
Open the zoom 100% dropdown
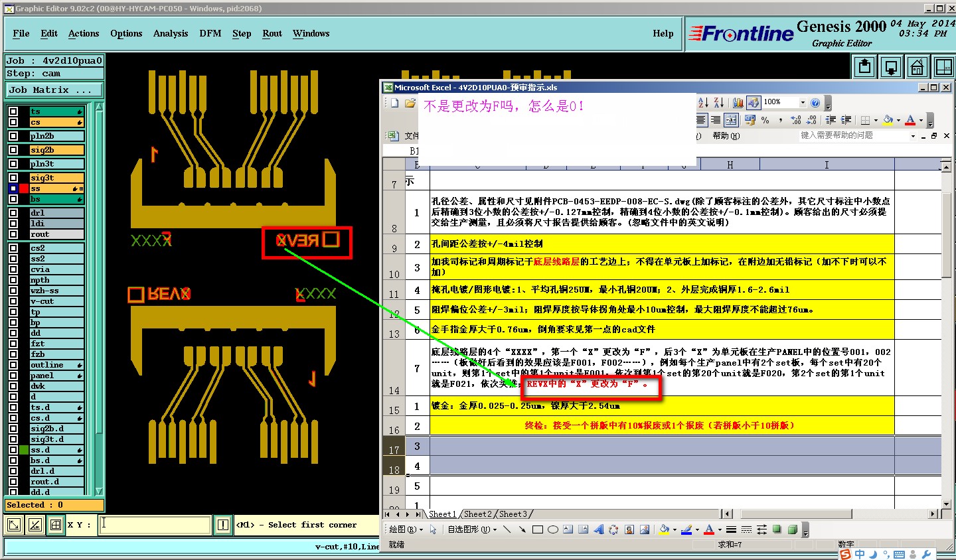[802, 102]
